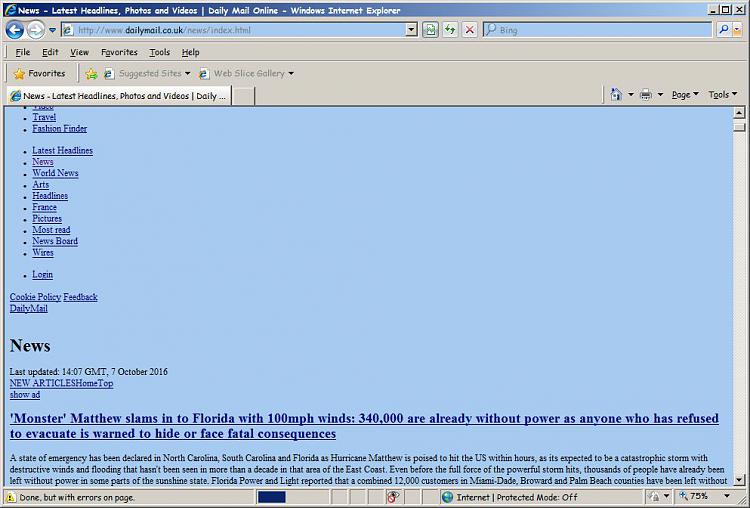
Task: Open the Tools command bar menu
Action: coord(722,95)
